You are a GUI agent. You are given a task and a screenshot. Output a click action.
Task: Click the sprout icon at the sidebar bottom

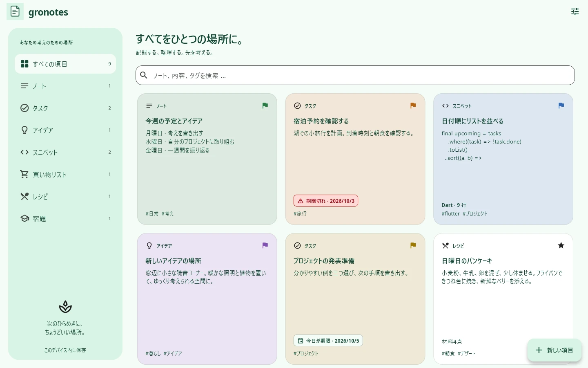click(x=65, y=307)
